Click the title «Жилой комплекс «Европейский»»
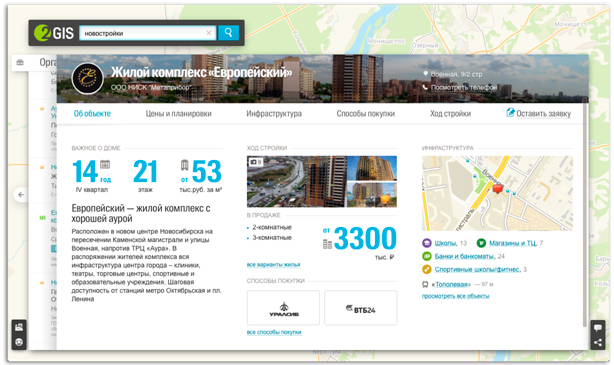This screenshot has width=614, height=365. 202,72
